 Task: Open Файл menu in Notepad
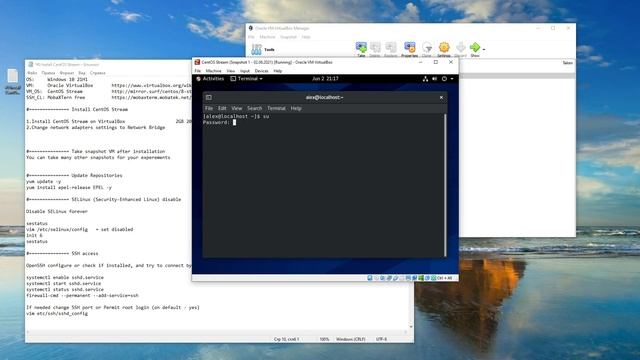point(32,73)
